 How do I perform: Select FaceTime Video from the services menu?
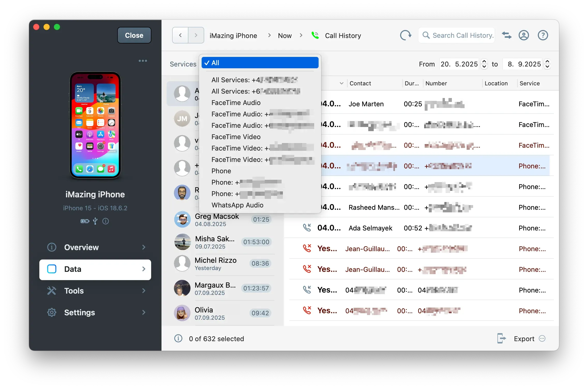coord(236,137)
